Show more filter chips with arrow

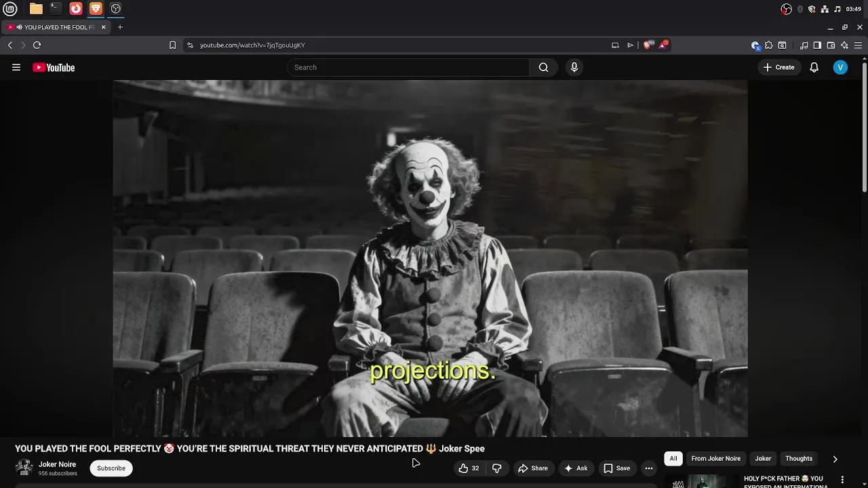pos(835,459)
